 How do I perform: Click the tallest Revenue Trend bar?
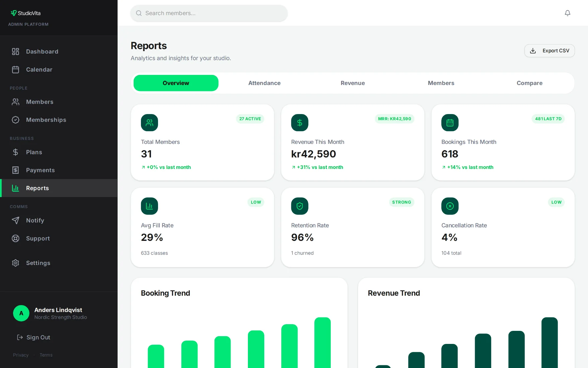click(550, 343)
